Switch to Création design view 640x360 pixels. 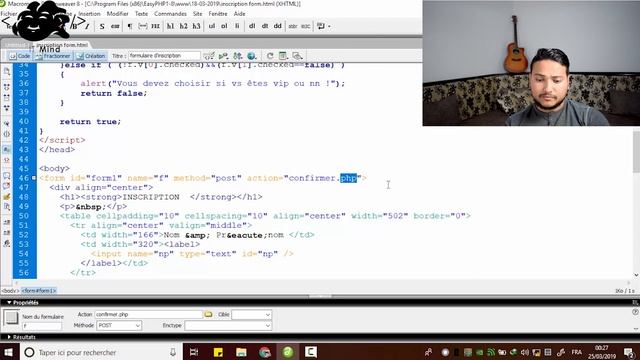(x=91, y=56)
